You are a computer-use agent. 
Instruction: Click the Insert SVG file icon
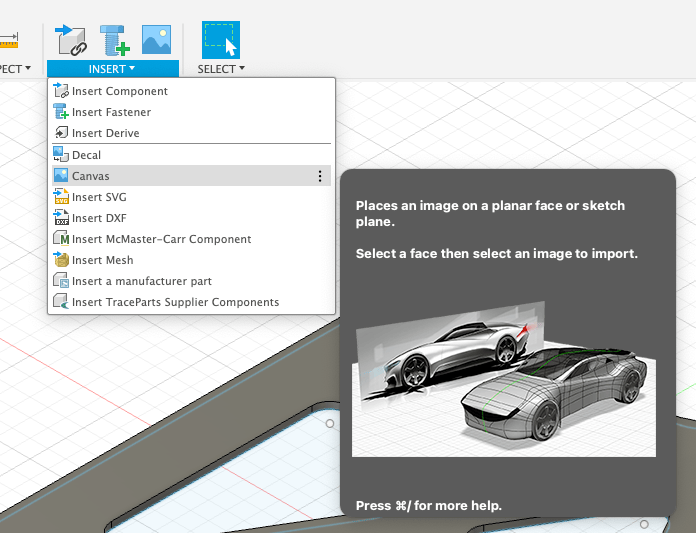point(61,197)
